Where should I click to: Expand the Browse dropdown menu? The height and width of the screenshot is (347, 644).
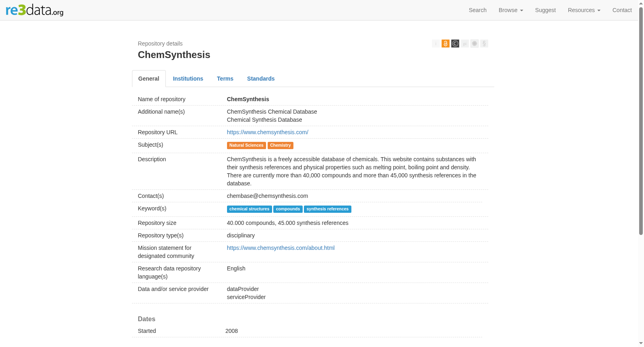click(x=511, y=10)
